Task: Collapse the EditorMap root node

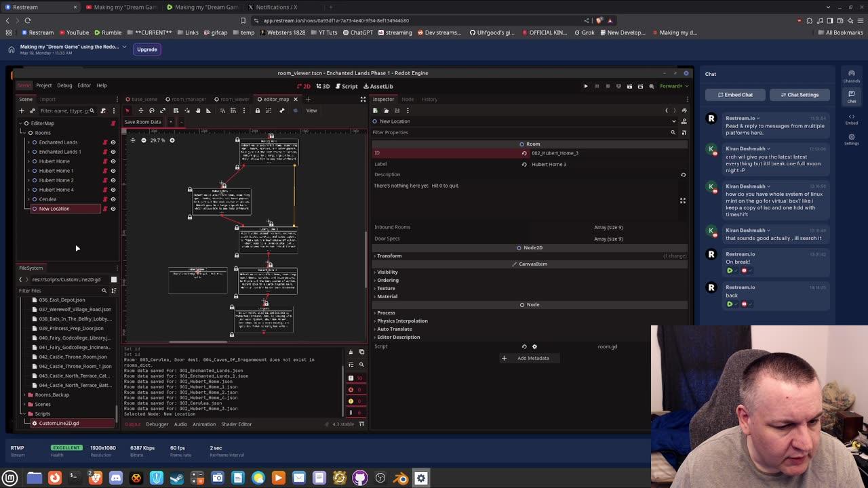Action: click(x=20, y=123)
